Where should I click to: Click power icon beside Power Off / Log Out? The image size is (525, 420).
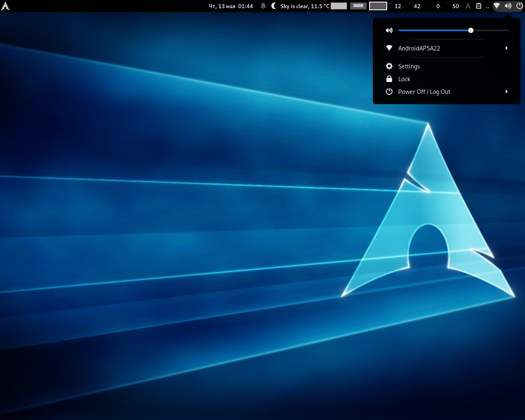(x=389, y=91)
